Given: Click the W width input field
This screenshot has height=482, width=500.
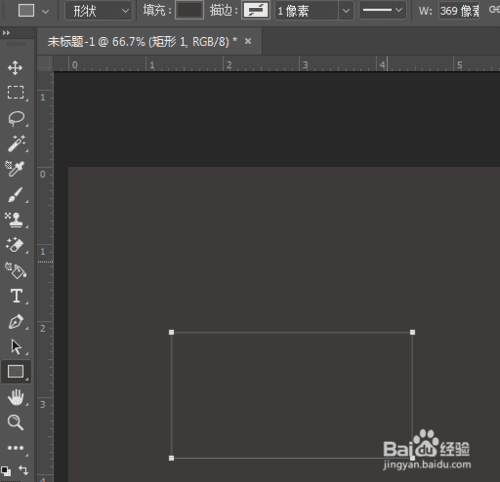Looking at the screenshot, I should tap(459, 11).
